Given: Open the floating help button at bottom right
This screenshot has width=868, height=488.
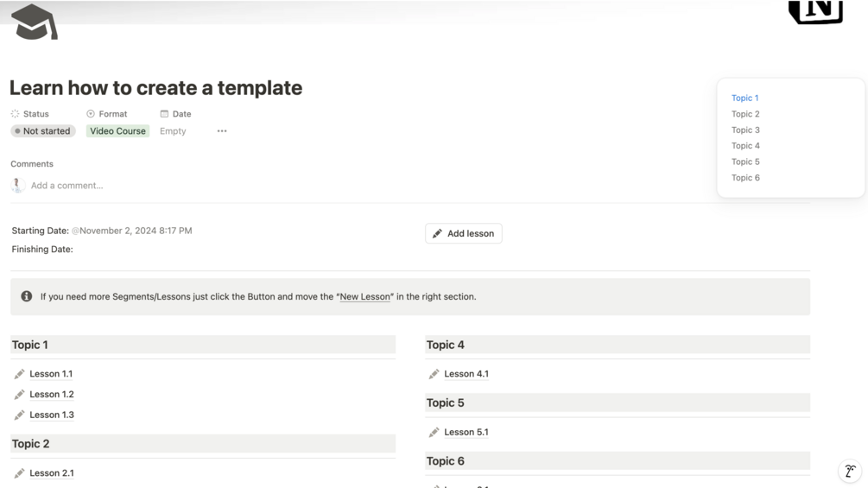Looking at the screenshot, I should point(850,471).
